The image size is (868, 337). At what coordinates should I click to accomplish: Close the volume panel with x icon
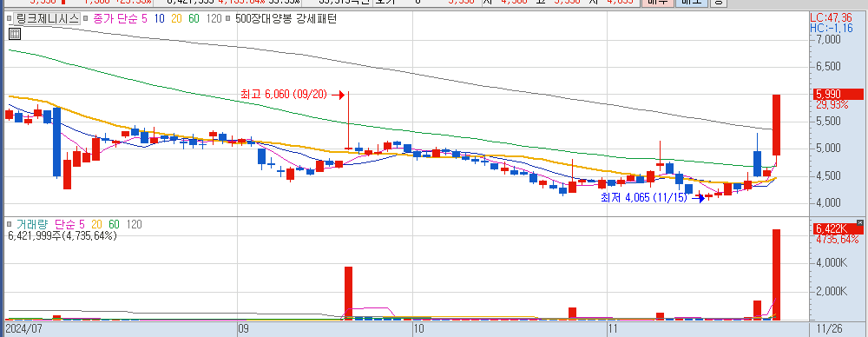point(859,222)
